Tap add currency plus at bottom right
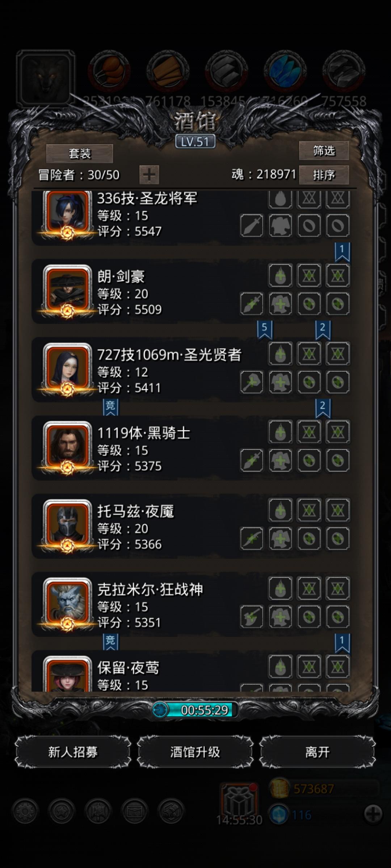The height and width of the screenshot is (868, 391). coord(373,814)
